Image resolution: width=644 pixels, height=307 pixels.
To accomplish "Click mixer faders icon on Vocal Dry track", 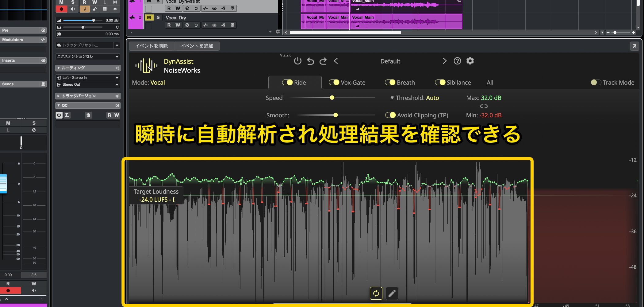I will point(223,25).
